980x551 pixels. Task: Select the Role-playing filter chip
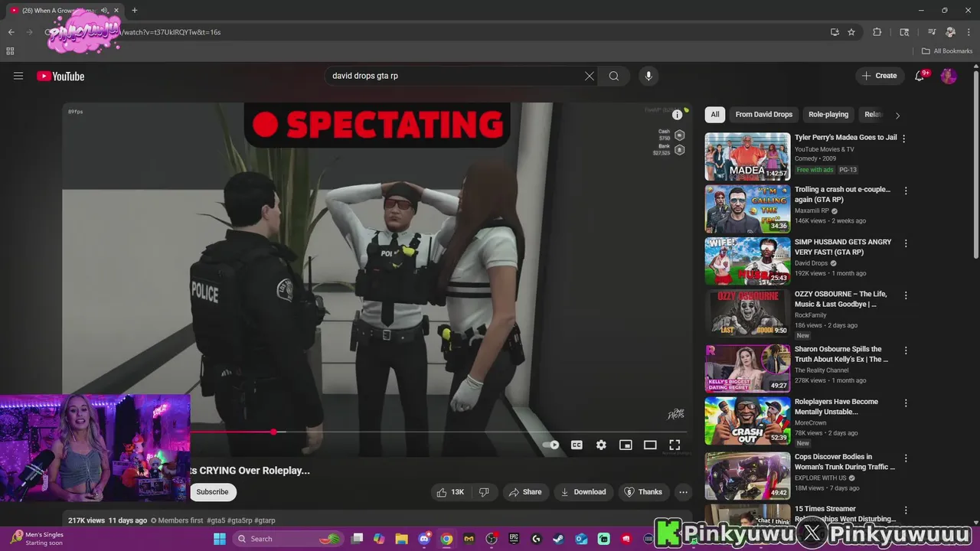(828, 115)
